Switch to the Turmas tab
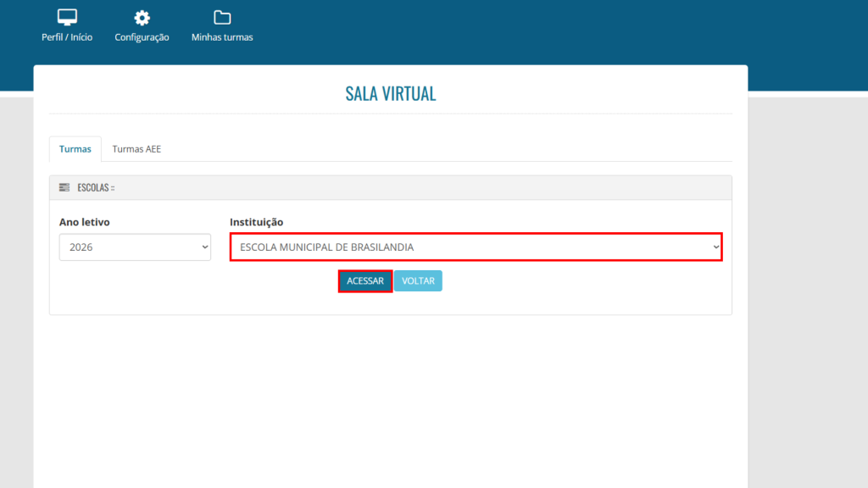Viewport: 868px width, 488px height. point(75,149)
